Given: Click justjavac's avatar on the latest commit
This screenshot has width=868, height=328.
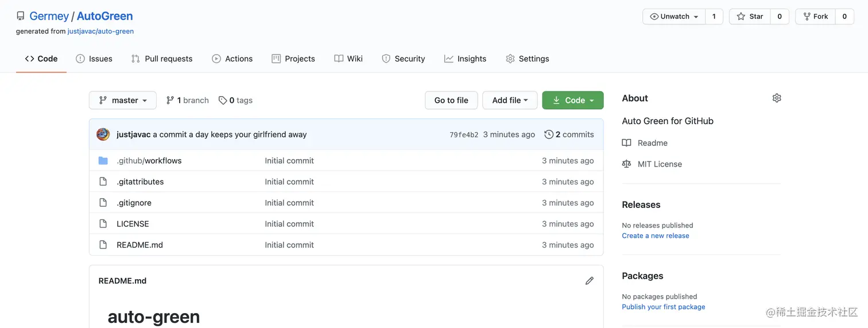Looking at the screenshot, I should coord(103,134).
